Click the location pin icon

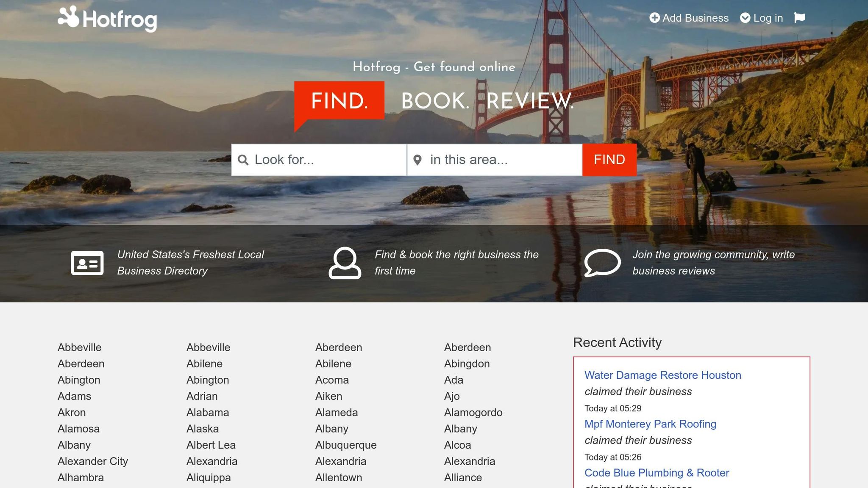(x=417, y=160)
